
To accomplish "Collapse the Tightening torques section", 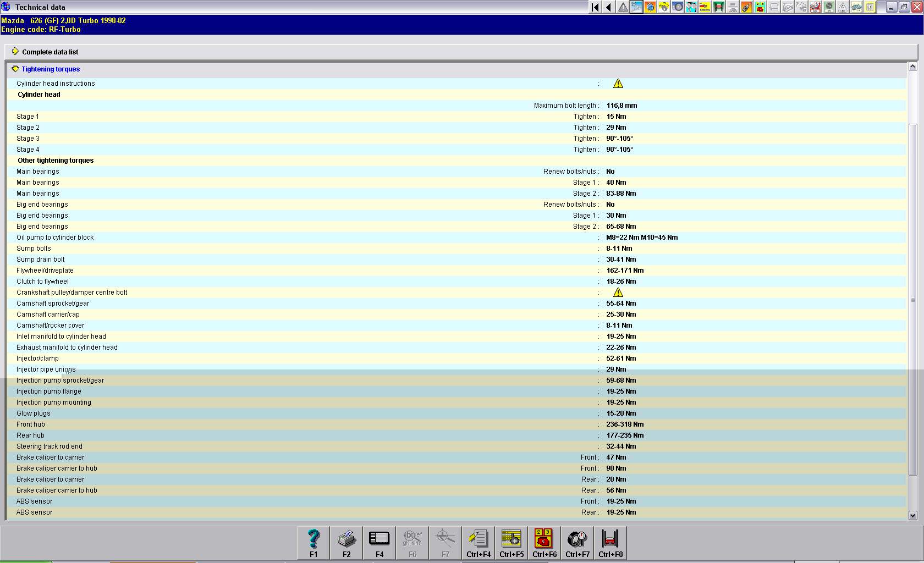I will pyautogui.click(x=15, y=69).
